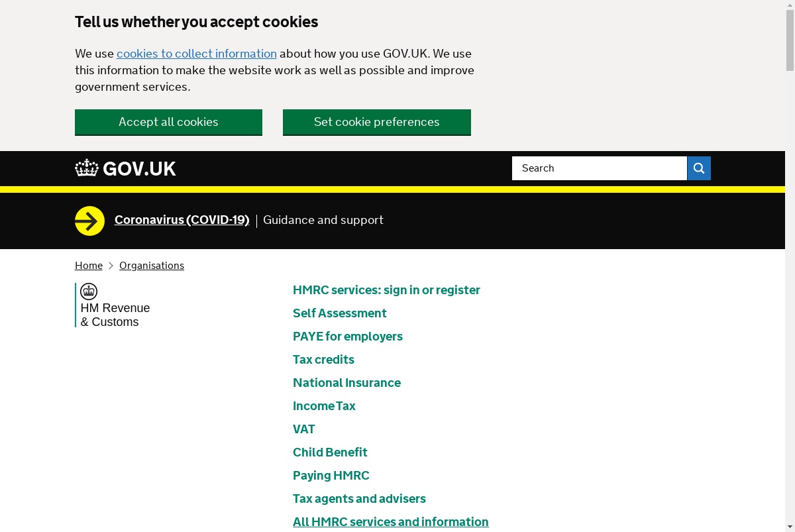Open All HMRC services and information
Image resolution: width=795 pixels, height=532 pixels.
pyautogui.click(x=391, y=522)
